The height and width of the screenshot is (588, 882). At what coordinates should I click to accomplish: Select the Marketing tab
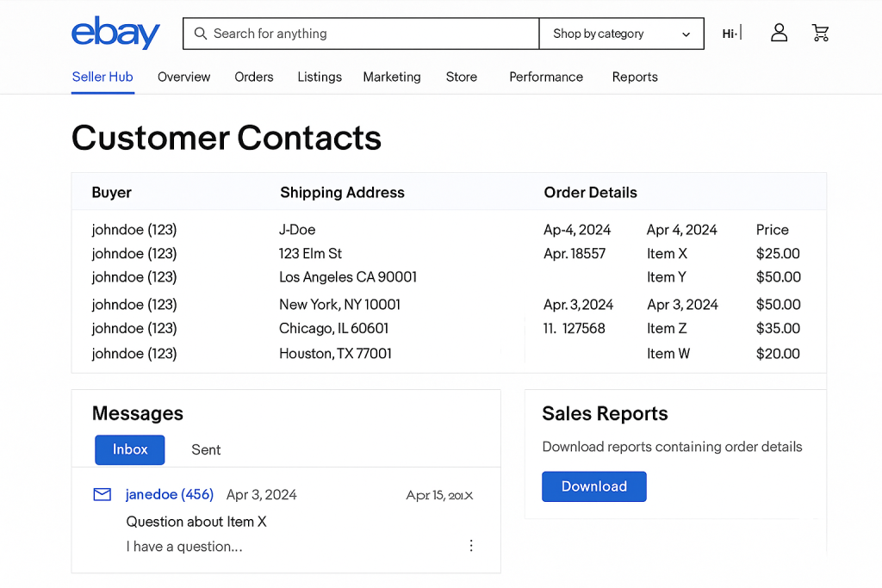(392, 77)
